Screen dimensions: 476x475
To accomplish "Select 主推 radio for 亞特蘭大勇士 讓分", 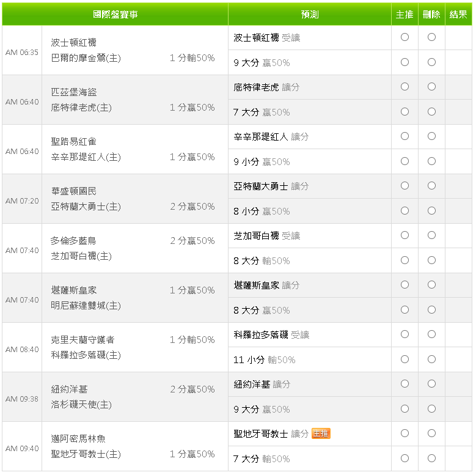I will point(405,186).
